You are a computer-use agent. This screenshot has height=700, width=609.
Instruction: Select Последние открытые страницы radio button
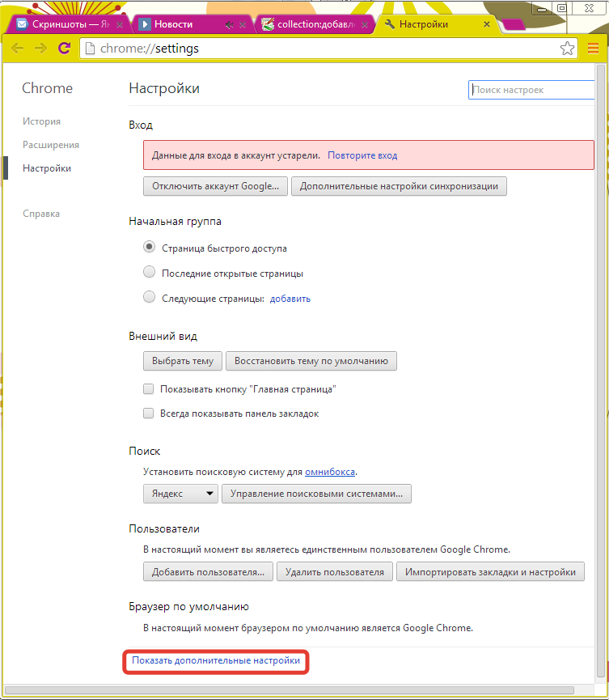[x=149, y=272]
